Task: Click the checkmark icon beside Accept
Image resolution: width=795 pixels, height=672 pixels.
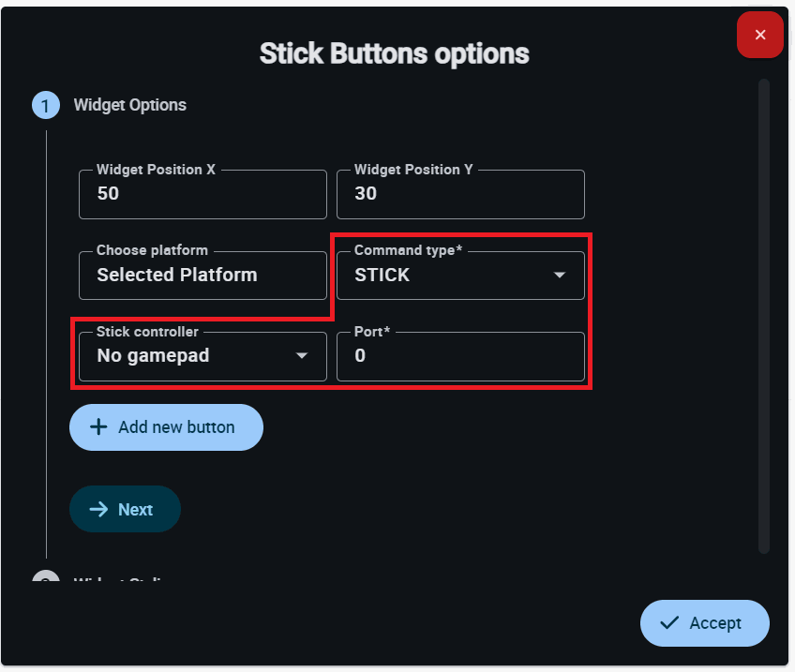Action: coord(669,623)
